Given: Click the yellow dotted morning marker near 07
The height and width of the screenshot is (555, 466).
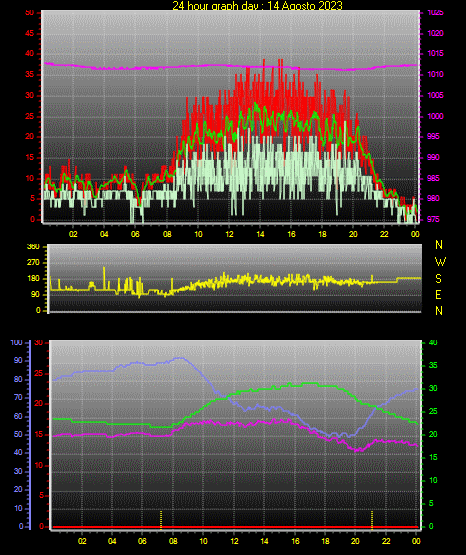Looking at the screenshot, I should click(x=161, y=520).
